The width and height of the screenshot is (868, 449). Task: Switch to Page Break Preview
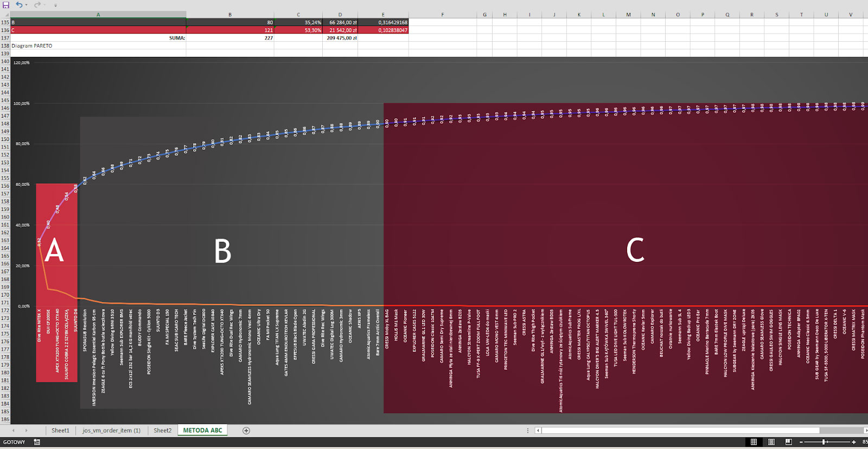click(789, 442)
